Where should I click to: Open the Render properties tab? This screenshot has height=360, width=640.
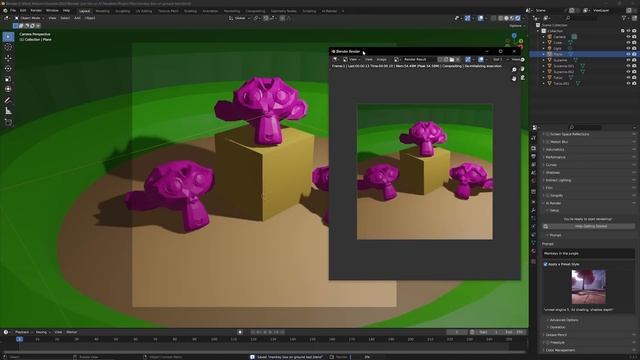(533, 149)
